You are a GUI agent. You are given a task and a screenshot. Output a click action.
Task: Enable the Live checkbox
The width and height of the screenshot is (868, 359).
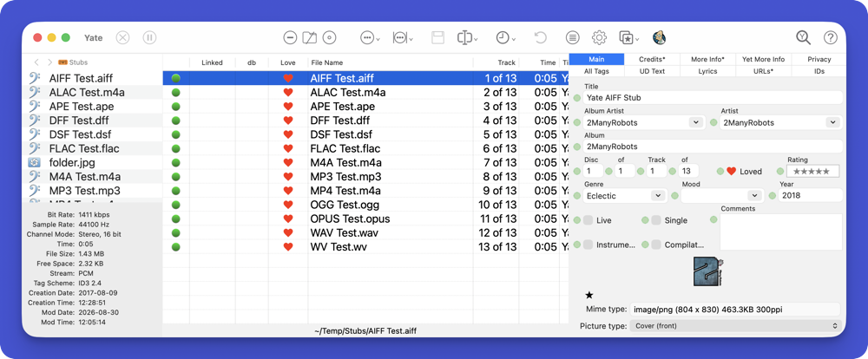coord(588,220)
